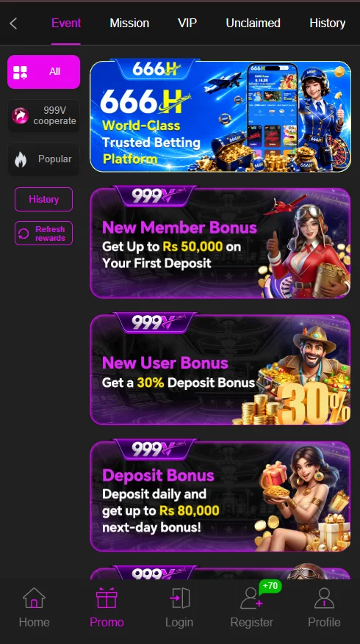Tap the Home house icon

(34, 598)
